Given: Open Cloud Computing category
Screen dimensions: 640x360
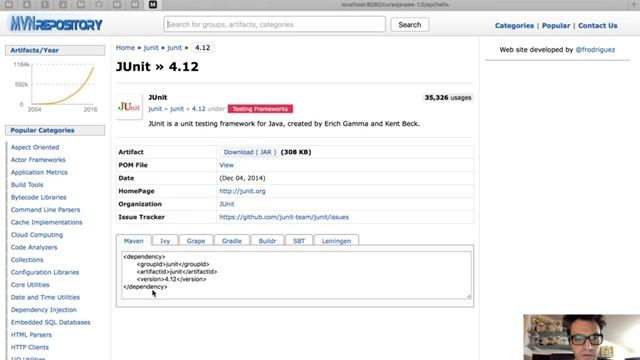Looking at the screenshot, I should (37, 235).
